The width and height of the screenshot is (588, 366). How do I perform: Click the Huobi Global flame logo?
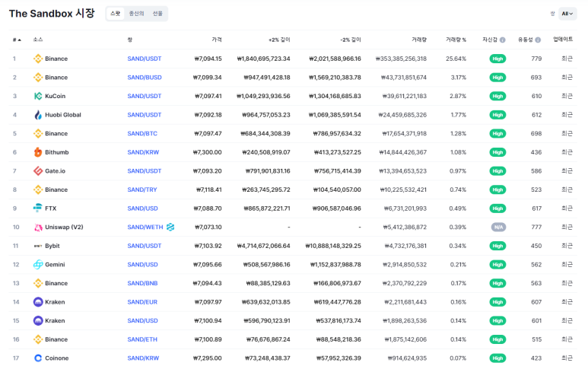point(38,115)
